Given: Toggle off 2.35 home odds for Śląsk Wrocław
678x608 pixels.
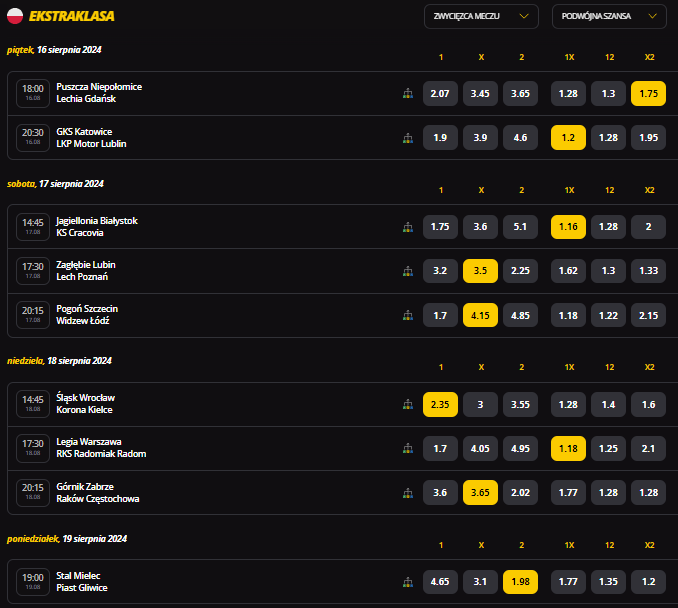Looking at the screenshot, I should (440, 404).
